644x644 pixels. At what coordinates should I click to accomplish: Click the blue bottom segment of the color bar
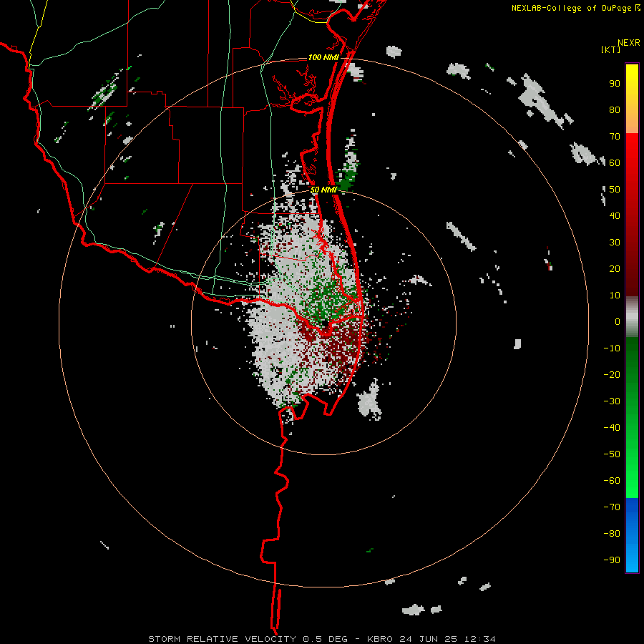tap(632, 535)
